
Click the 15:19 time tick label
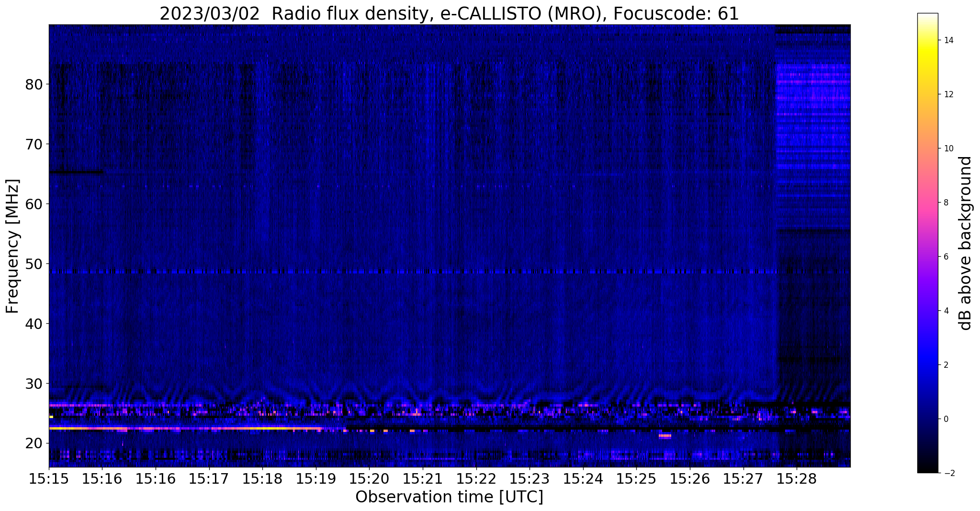[x=316, y=479]
